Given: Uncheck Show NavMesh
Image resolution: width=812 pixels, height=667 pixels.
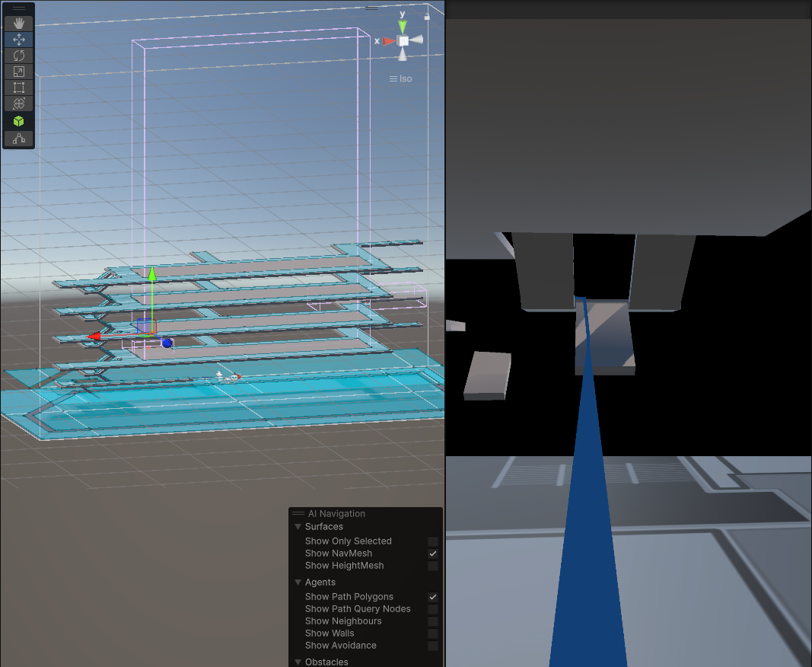Looking at the screenshot, I should coord(433,554).
